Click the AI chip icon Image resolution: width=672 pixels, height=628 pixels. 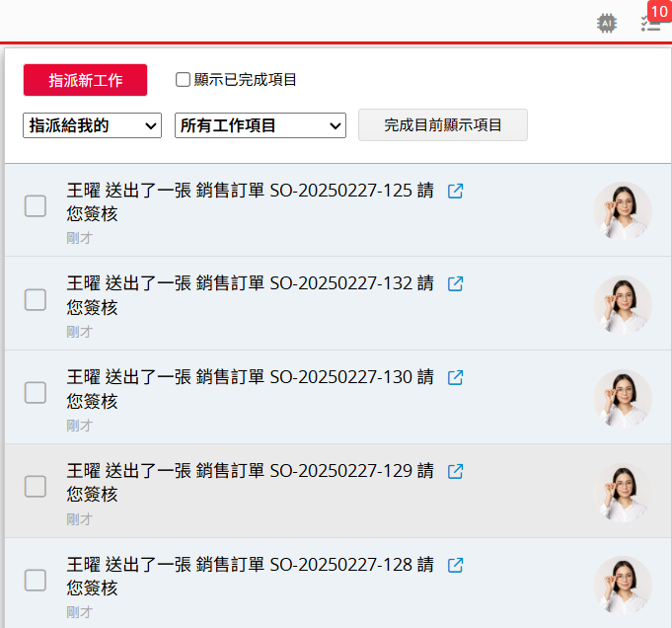[608, 23]
